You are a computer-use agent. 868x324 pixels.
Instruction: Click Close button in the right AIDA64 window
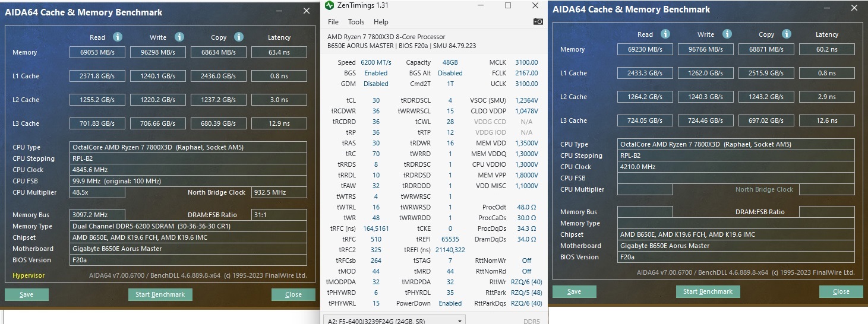click(x=841, y=291)
